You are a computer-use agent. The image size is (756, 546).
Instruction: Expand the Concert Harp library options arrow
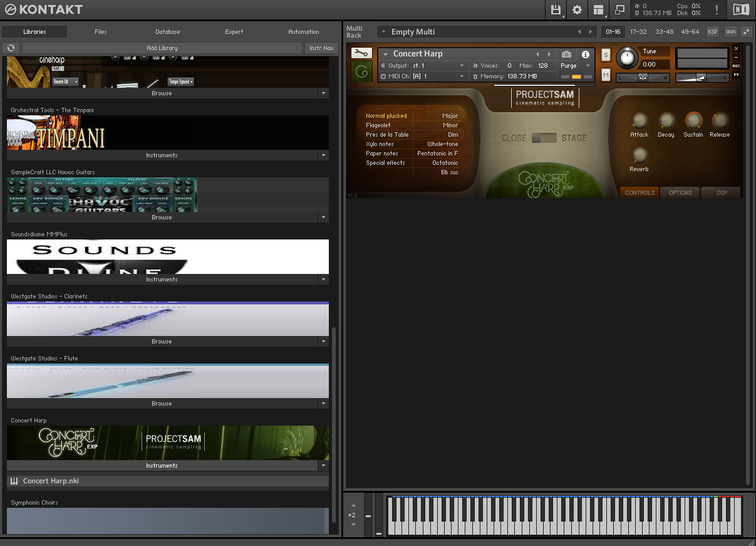coord(323,466)
